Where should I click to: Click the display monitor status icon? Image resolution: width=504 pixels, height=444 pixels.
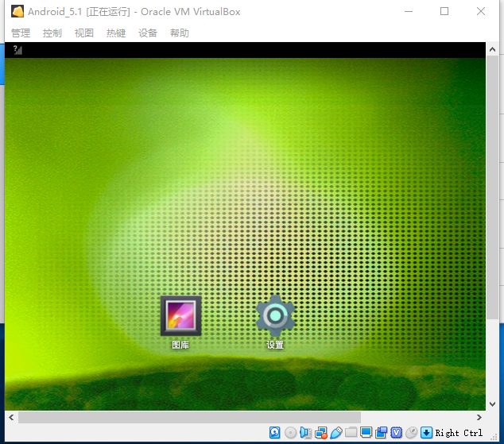tap(366, 433)
